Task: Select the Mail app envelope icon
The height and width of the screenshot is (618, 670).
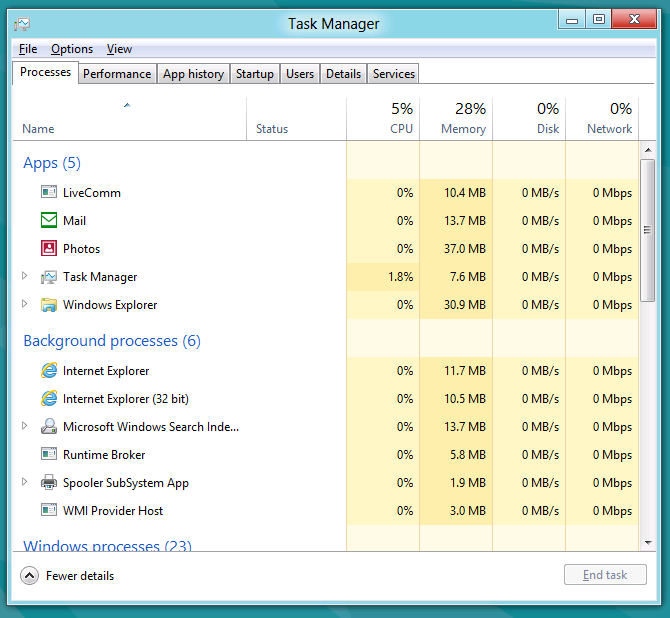Action: click(x=49, y=220)
